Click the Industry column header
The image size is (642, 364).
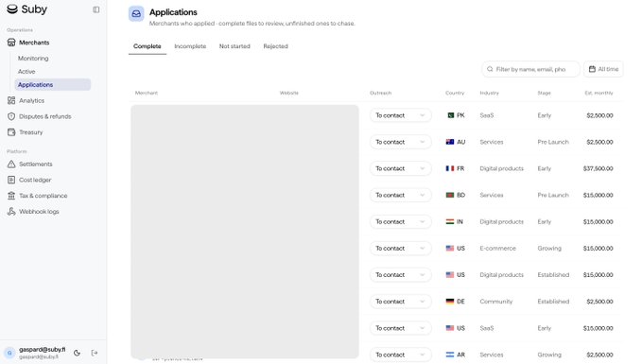click(489, 93)
